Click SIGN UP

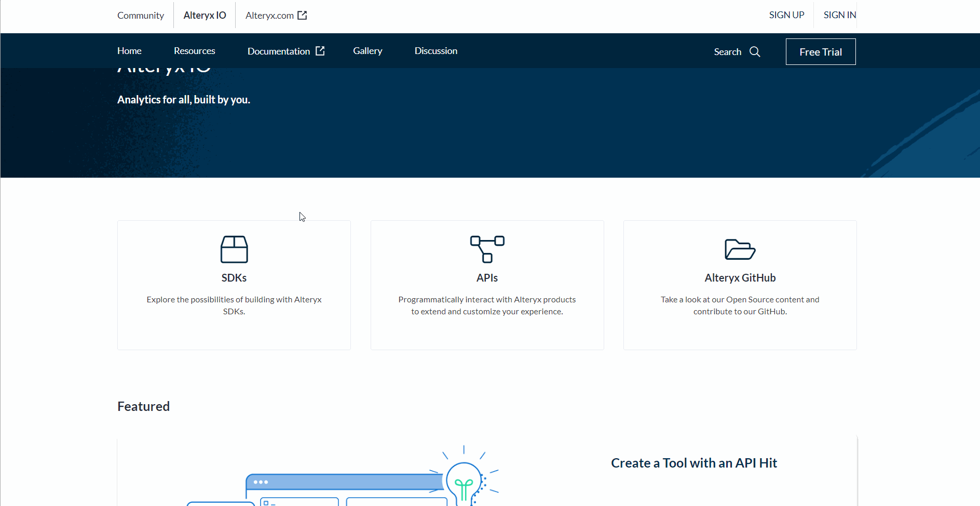(x=787, y=15)
